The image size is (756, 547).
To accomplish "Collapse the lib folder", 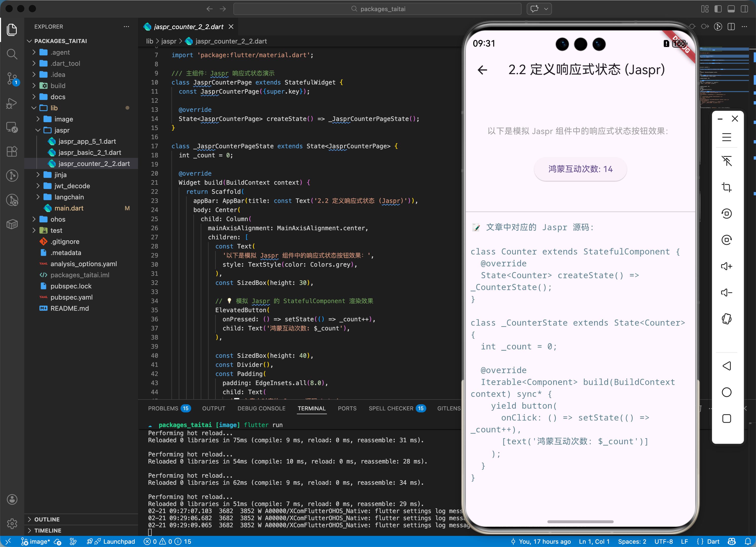I will pos(54,108).
